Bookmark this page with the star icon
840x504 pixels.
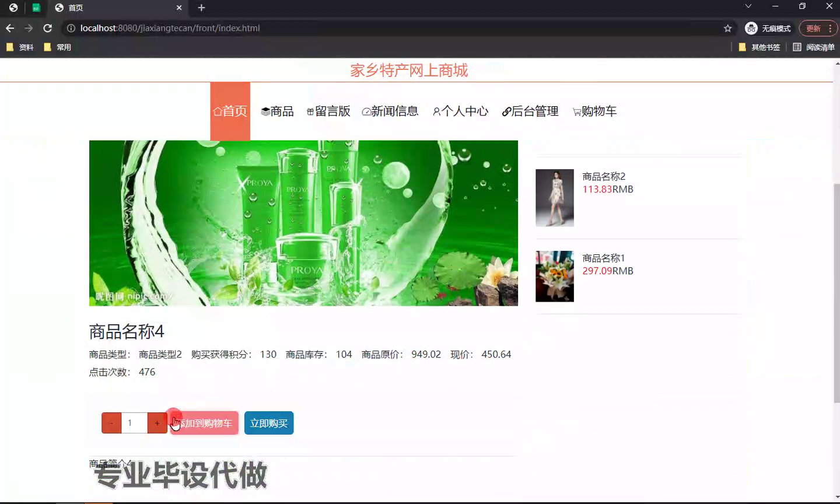point(727,28)
